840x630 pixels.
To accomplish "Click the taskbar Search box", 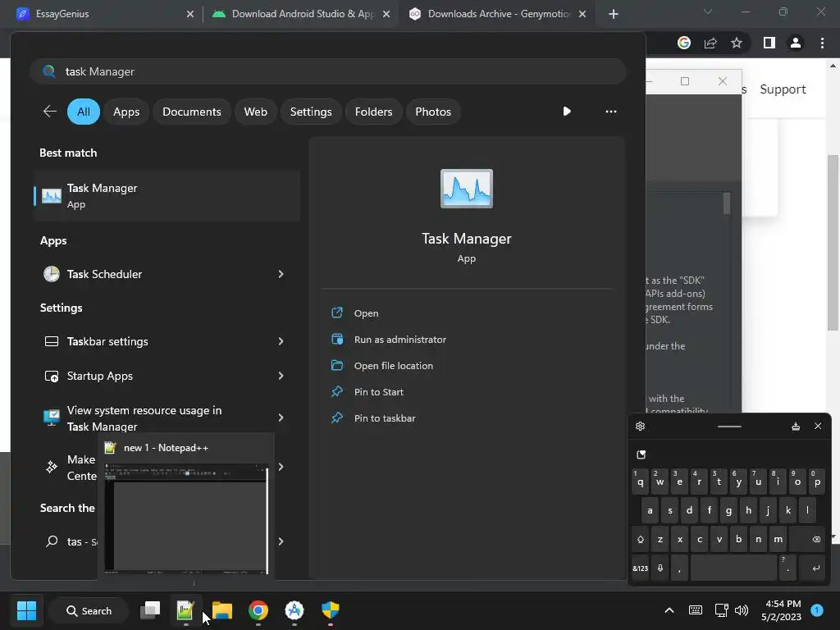I will 89,610.
